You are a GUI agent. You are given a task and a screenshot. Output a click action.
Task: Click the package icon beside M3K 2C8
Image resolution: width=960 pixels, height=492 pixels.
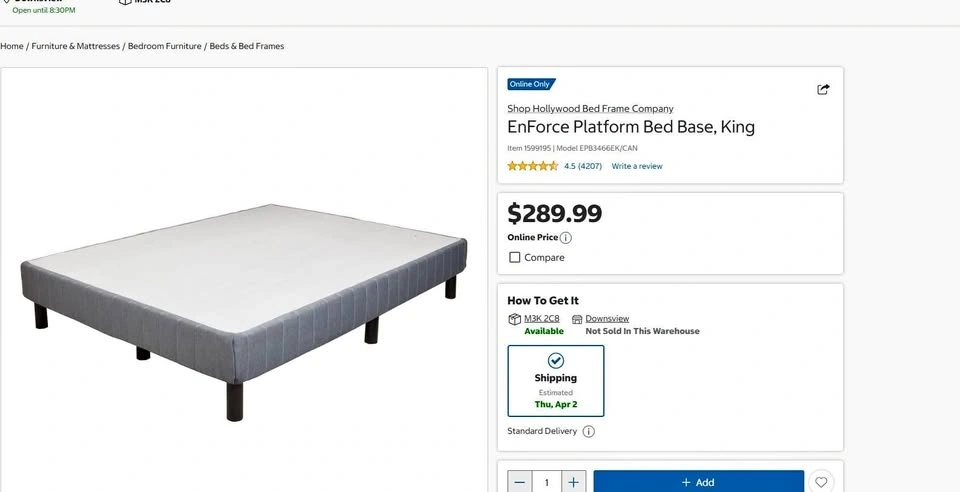tap(515, 319)
